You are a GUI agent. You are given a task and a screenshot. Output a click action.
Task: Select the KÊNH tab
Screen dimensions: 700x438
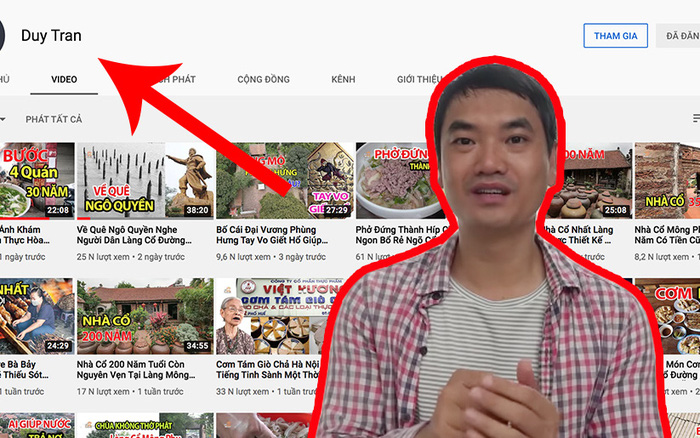[x=343, y=79]
